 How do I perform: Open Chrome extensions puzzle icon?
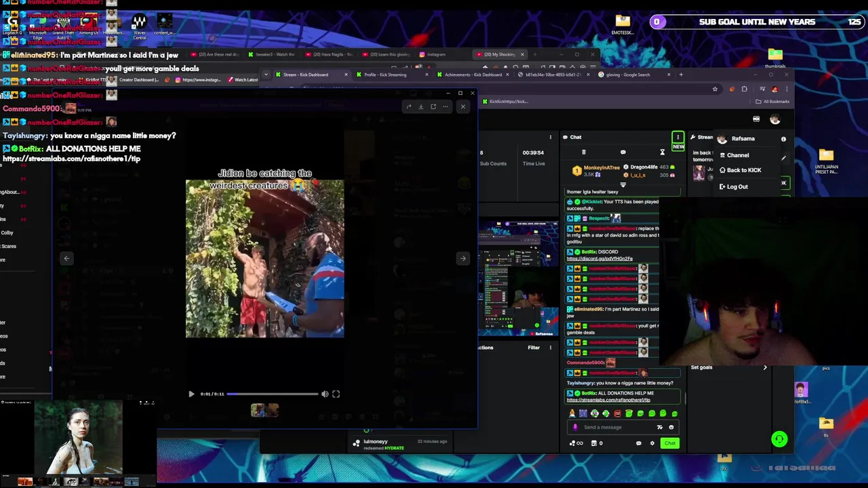tap(744, 89)
